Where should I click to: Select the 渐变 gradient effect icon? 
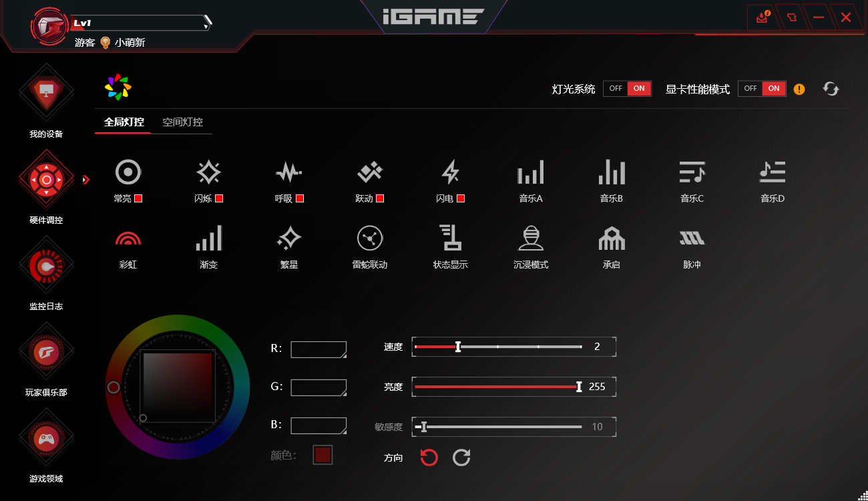pos(208,238)
